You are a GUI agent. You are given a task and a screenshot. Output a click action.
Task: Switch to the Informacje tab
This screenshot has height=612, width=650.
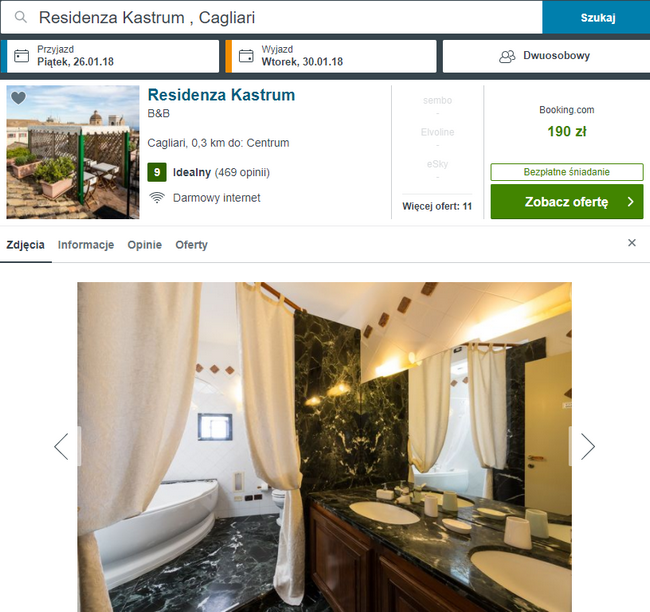[86, 245]
